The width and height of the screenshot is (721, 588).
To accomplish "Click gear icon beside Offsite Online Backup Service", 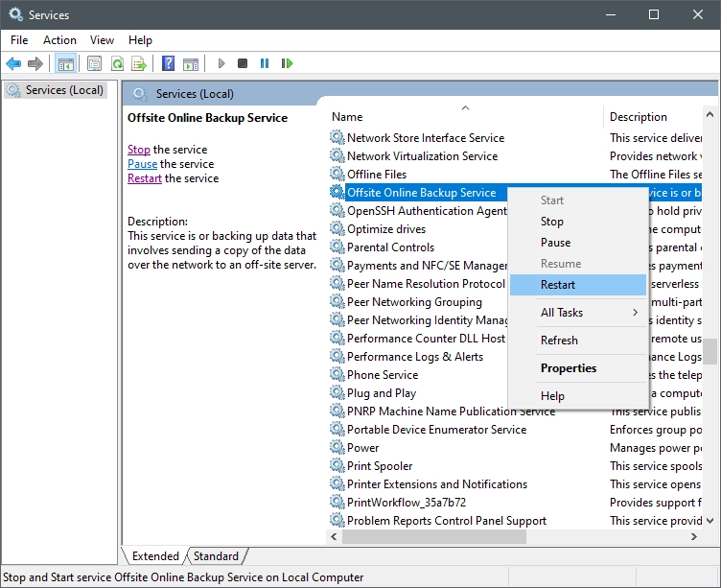I will pos(337,192).
